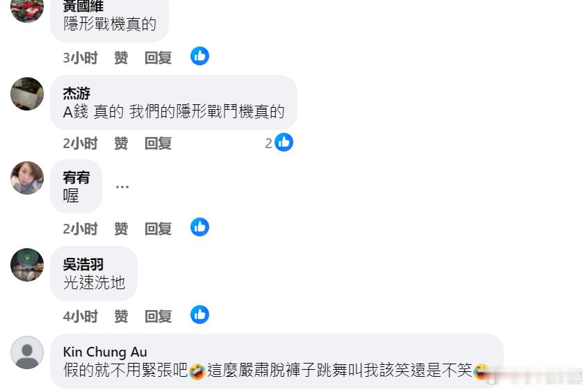Like 吳浩羽's comment with 赞
The height and width of the screenshot is (390, 588).
[121, 316]
